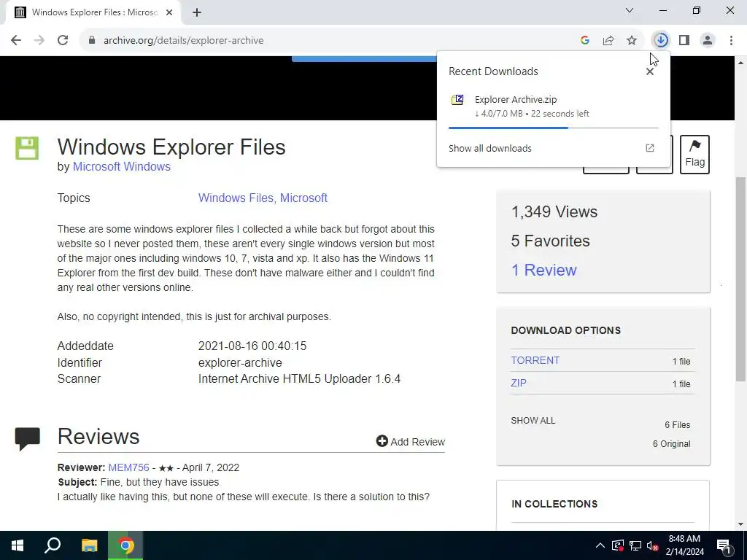Open the Microsoft topic link
The width and height of the screenshot is (747, 560).
coord(303,198)
